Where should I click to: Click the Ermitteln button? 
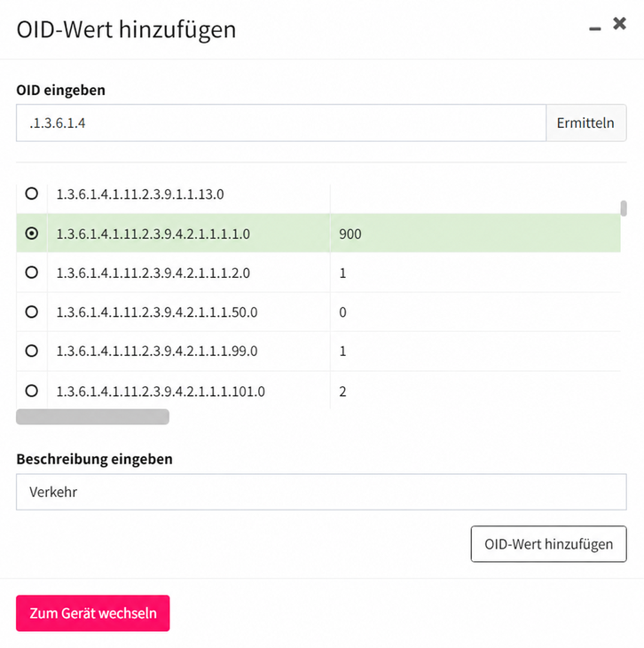(x=585, y=122)
